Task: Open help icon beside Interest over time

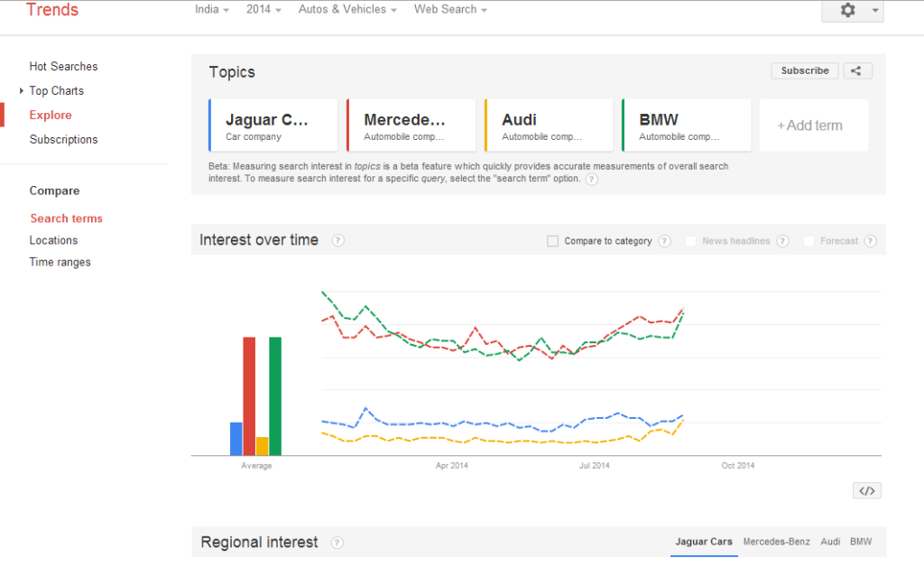Action: click(x=337, y=240)
